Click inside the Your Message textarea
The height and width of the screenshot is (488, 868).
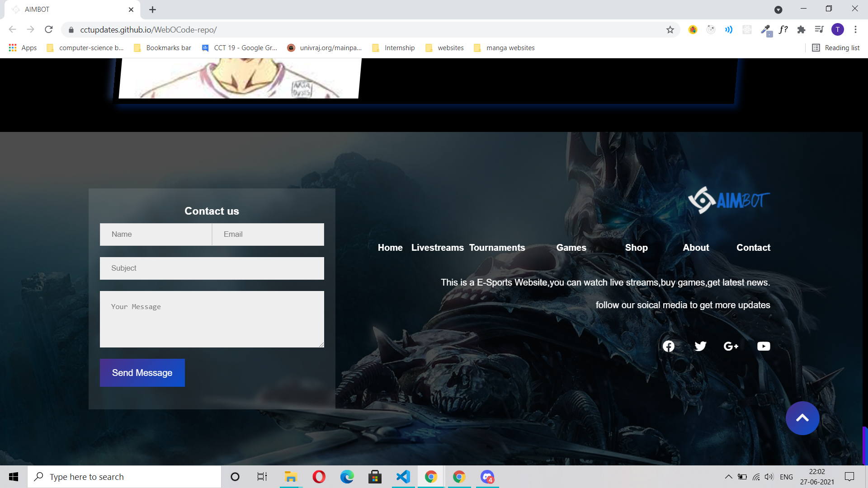click(x=212, y=319)
